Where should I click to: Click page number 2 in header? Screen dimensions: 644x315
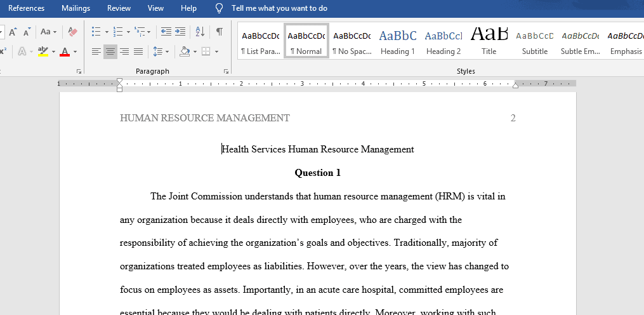(513, 118)
